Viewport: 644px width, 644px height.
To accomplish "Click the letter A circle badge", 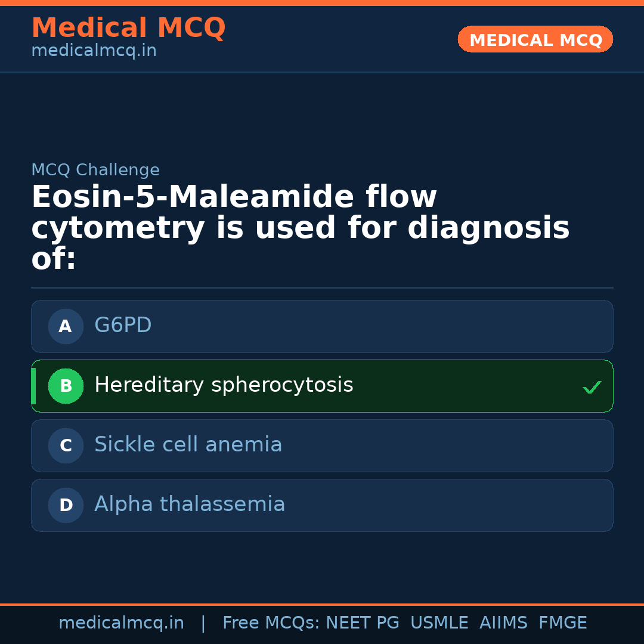I will point(66,326).
